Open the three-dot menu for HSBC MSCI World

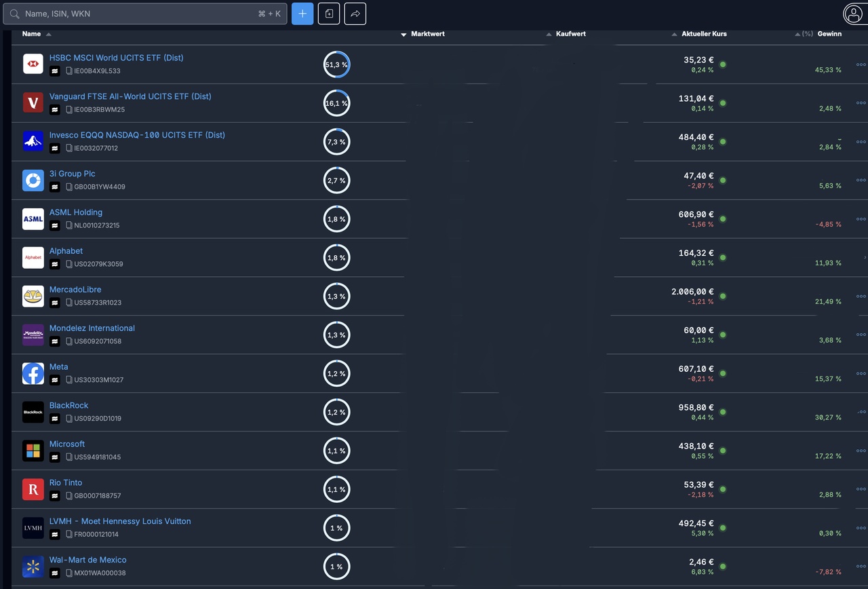861,64
